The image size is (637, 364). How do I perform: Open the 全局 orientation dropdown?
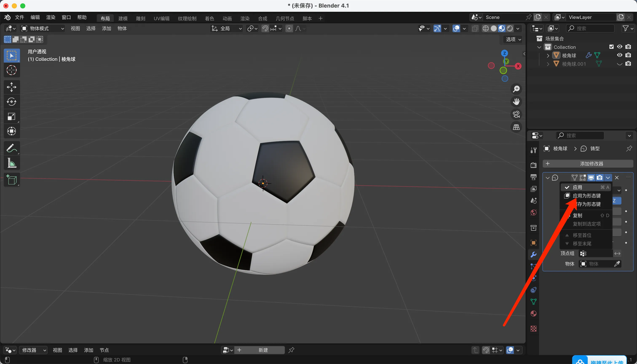[226, 28]
